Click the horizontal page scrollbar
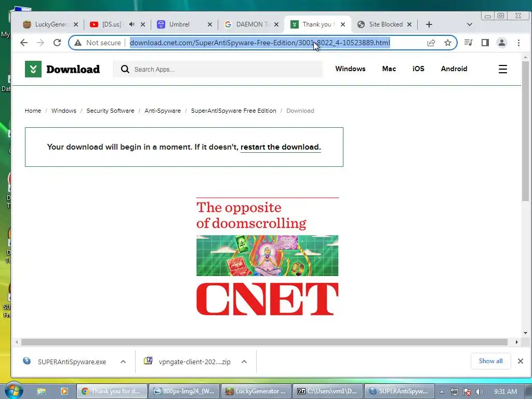This screenshot has height=399, width=532. pos(264,342)
